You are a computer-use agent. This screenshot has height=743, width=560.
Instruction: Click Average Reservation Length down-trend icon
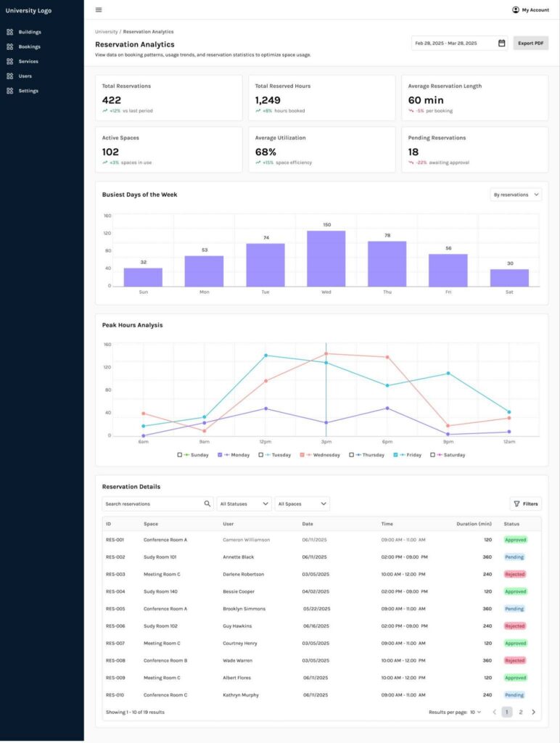tap(411, 111)
